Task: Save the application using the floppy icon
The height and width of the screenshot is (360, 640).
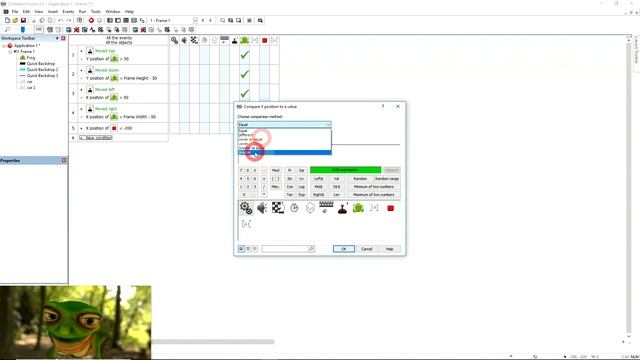Action: tap(23, 20)
